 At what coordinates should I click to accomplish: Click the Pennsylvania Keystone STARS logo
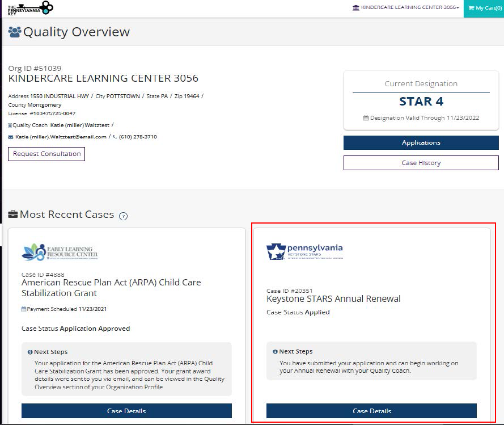point(304,251)
